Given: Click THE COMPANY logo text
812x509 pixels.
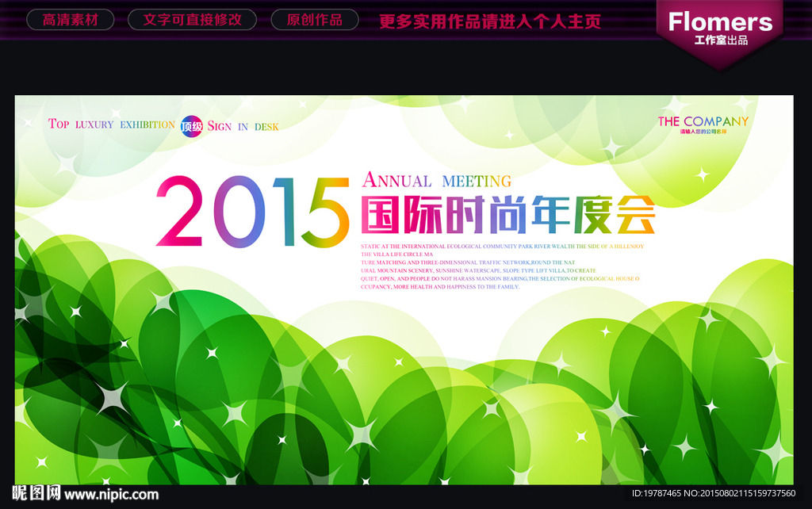Looking at the screenshot, I should point(703,121).
